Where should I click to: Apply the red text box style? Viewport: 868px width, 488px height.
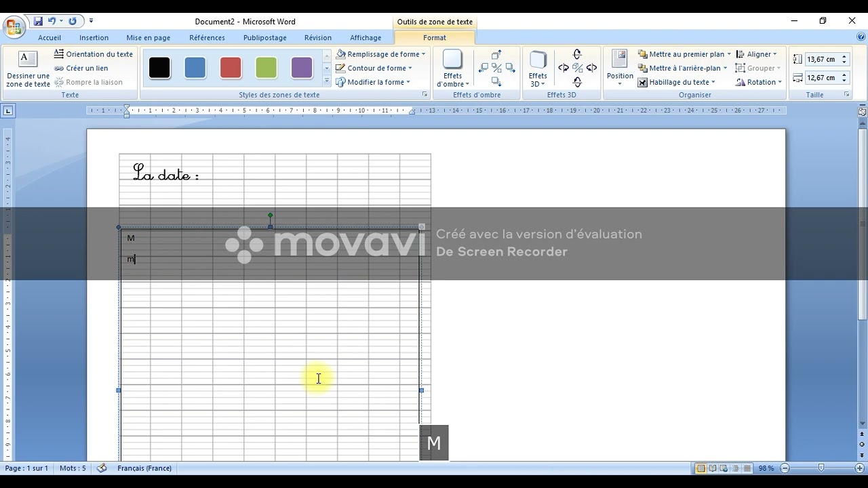231,68
